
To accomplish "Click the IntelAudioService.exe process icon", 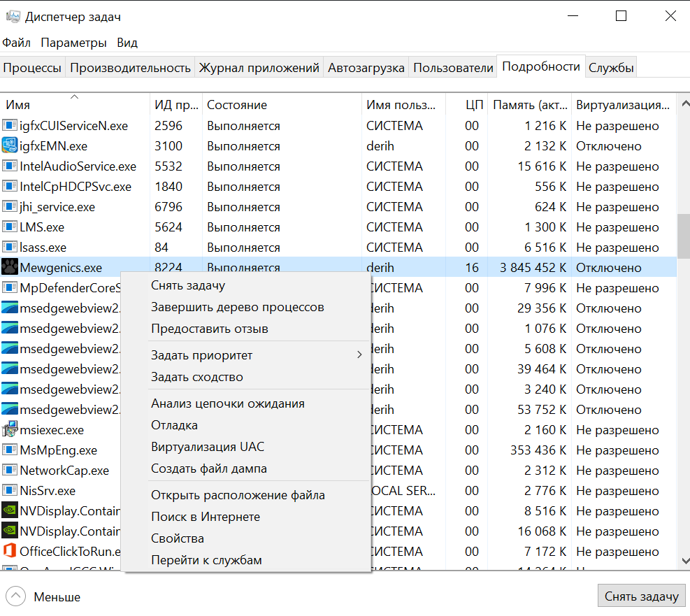I will (10, 166).
